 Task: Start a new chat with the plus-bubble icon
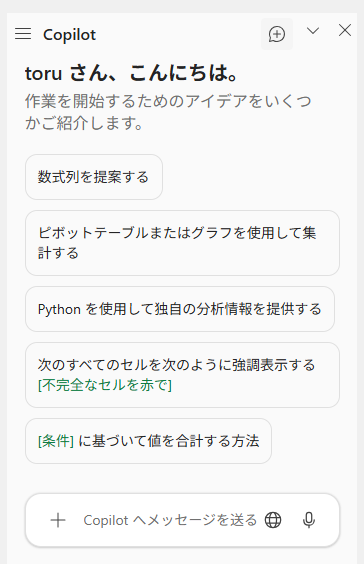pyautogui.click(x=277, y=34)
